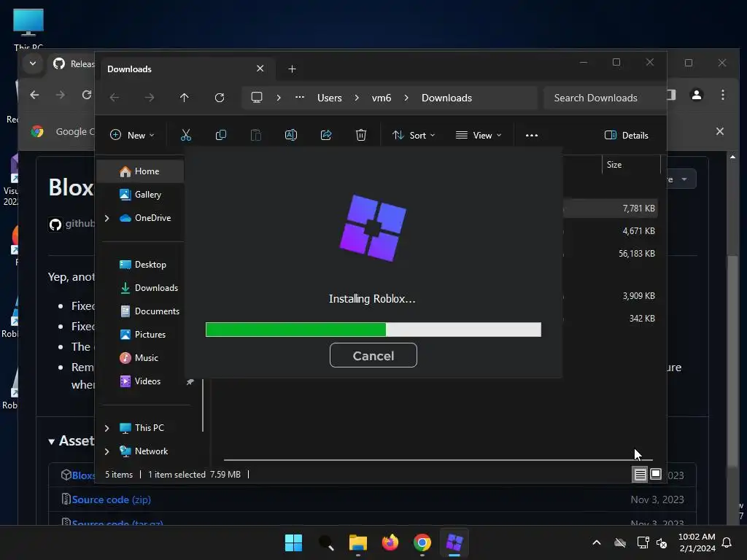Go back in File Explorer
The width and height of the screenshot is (747, 560).
click(115, 98)
